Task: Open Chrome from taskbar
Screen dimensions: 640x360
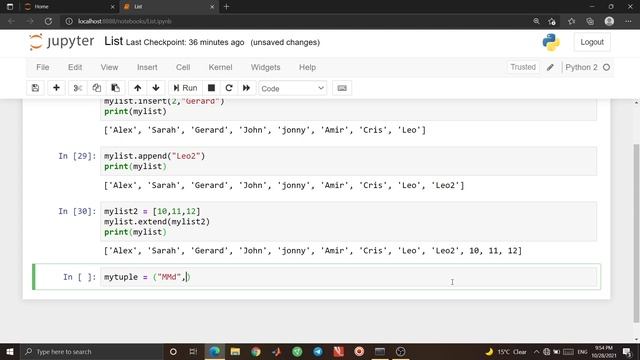Action: [256, 351]
